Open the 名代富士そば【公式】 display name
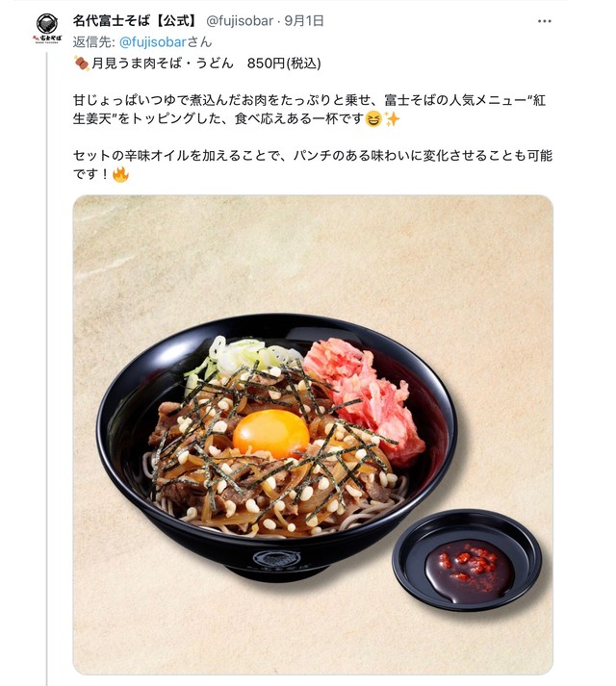616x686 pixels. coord(136,20)
